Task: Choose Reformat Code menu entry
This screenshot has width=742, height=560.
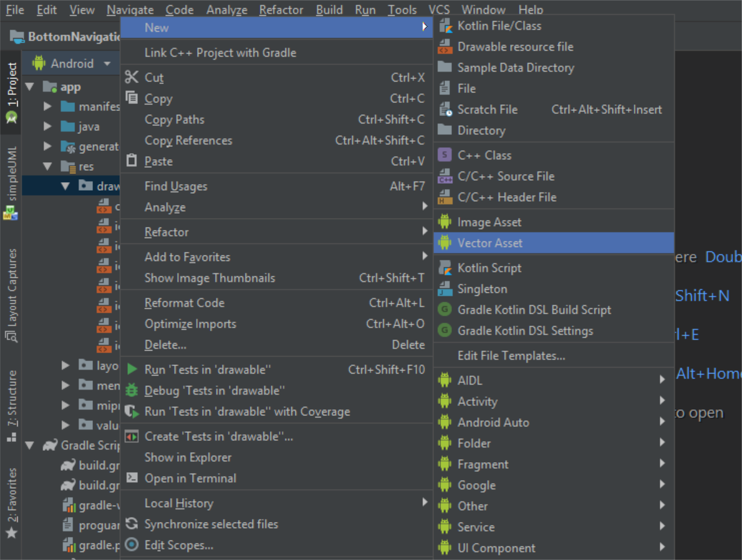Action: click(276, 303)
